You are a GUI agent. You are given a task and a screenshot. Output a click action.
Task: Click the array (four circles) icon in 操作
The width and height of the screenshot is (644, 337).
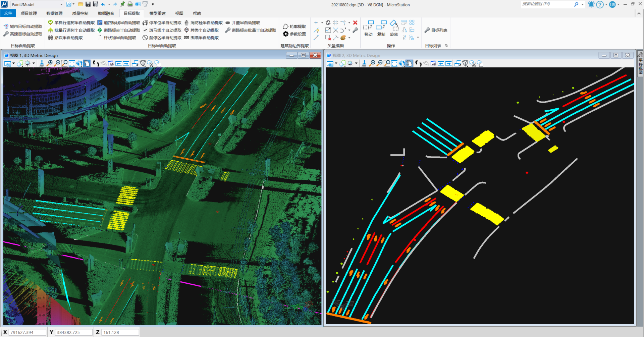(x=412, y=22)
